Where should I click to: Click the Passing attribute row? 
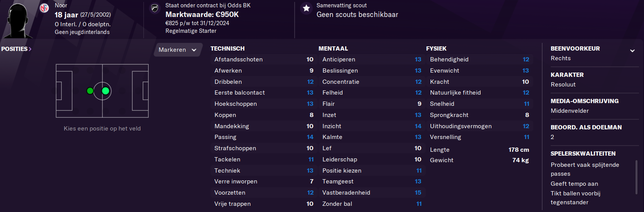tap(264, 137)
